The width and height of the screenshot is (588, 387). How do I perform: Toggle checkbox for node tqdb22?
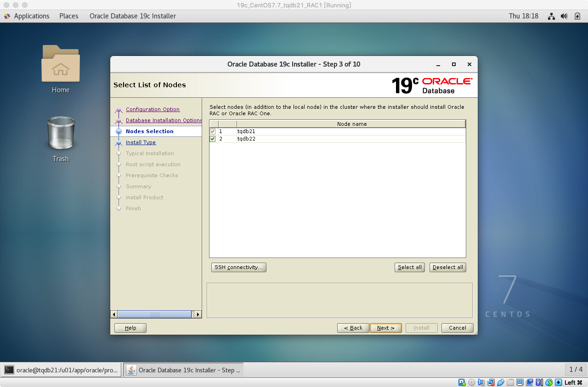click(213, 139)
